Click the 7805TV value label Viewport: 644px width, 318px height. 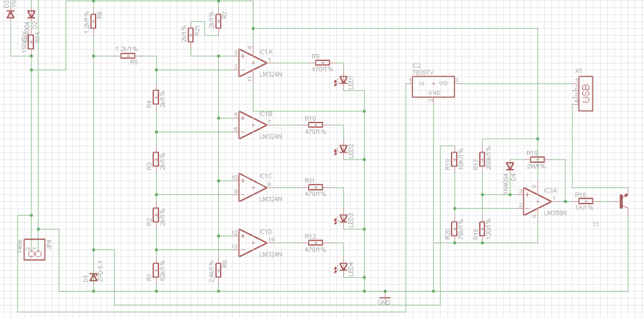pyautogui.click(x=423, y=73)
